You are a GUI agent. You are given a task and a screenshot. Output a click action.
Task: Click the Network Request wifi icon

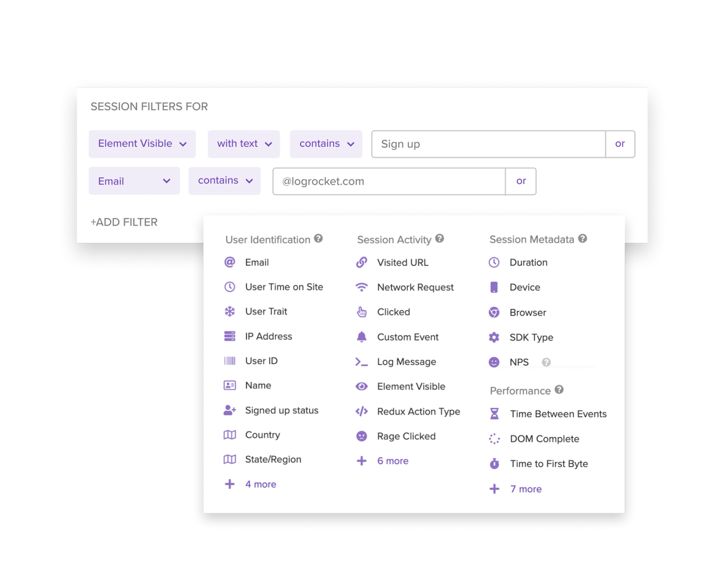tap(361, 287)
